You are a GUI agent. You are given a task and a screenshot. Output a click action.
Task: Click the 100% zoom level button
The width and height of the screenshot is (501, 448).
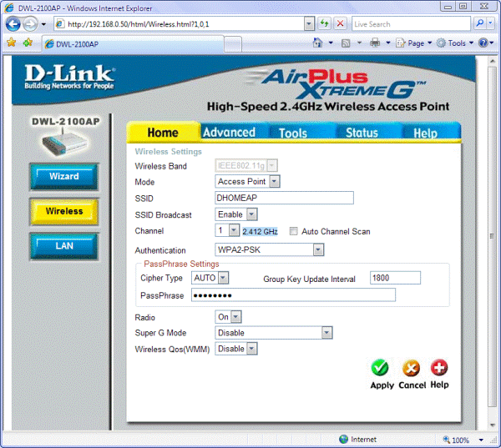456,440
